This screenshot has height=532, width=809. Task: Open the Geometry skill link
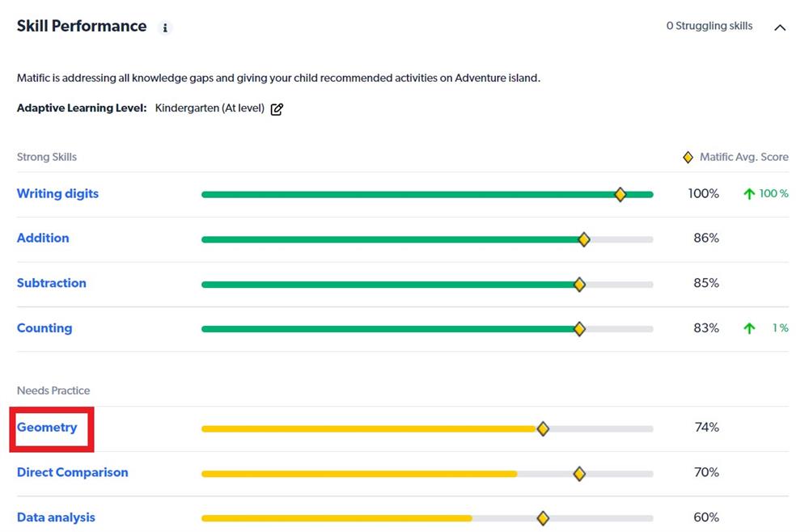coord(47,428)
